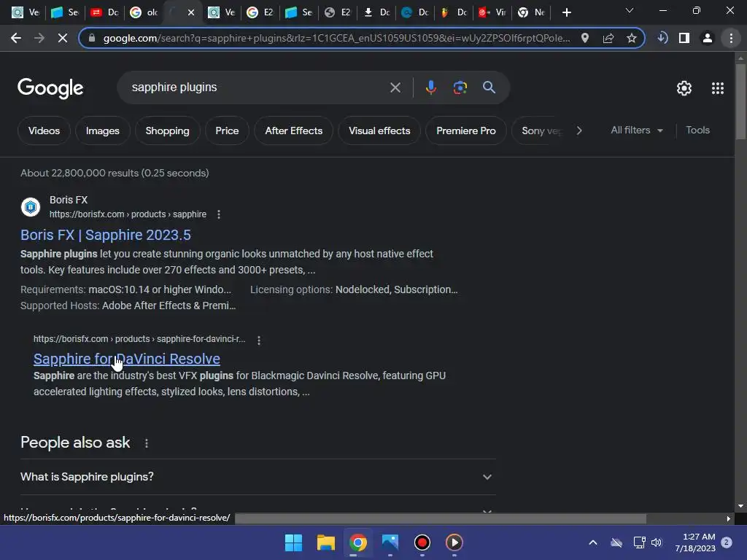Screen dimensions: 747x560
Task: Expand "What is Sapphire plugins?" question
Action: (x=258, y=477)
